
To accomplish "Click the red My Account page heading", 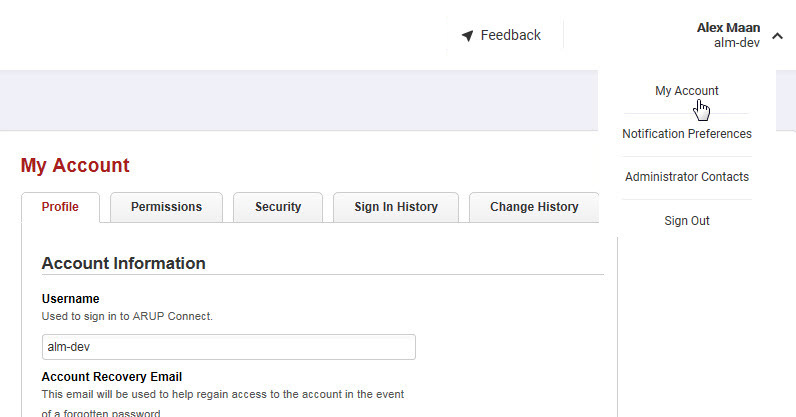I will pyautogui.click(x=75, y=166).
